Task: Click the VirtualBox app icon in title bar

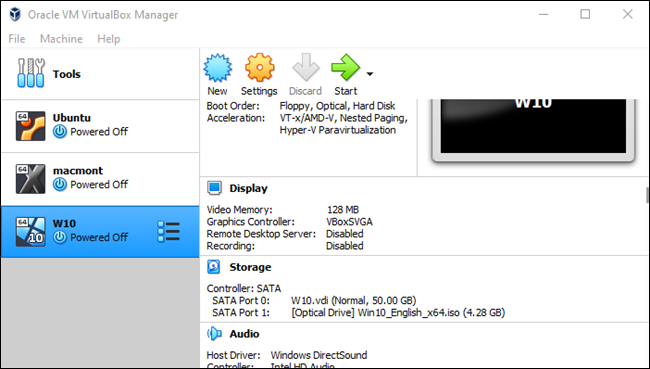Action: [15, 14]
